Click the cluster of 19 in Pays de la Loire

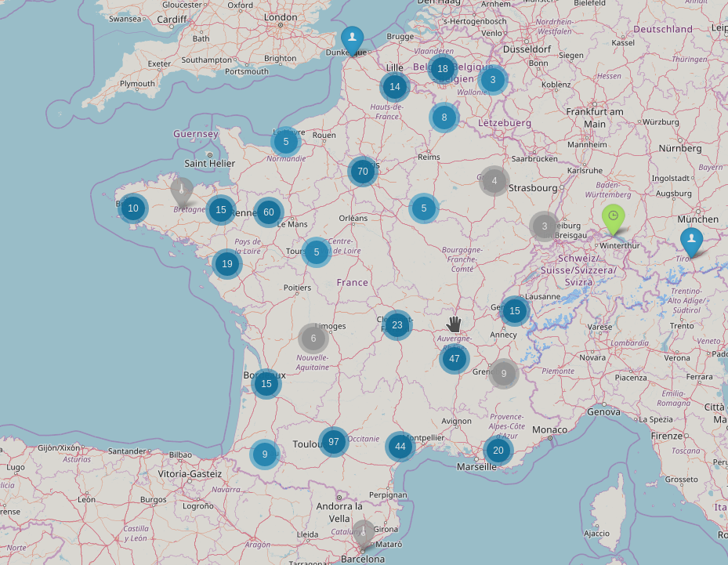[x=227, y=264]
